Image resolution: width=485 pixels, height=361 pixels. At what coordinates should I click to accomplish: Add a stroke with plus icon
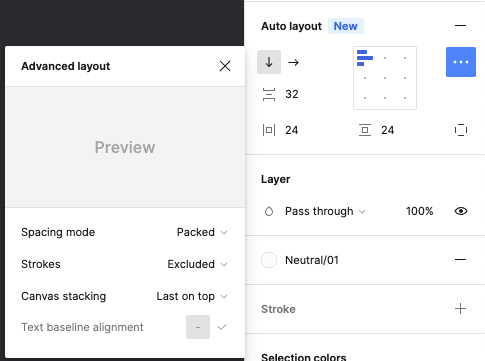[x=460, y=309]
